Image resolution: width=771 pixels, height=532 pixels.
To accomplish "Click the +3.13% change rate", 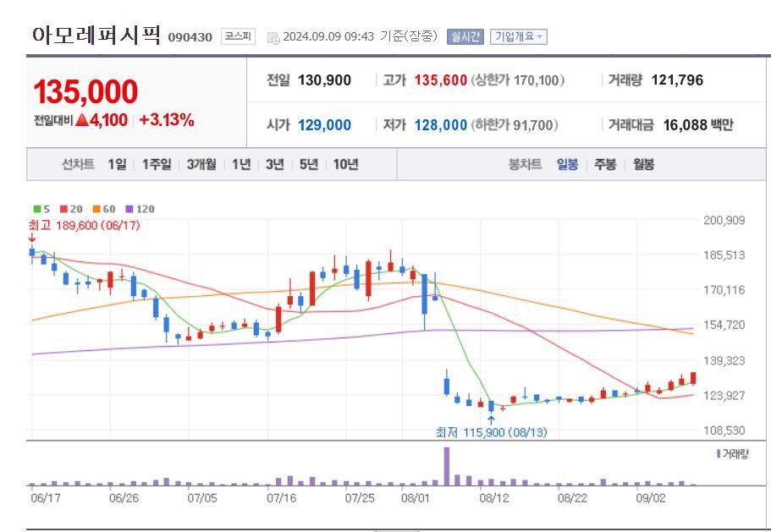I will (167, 120).
